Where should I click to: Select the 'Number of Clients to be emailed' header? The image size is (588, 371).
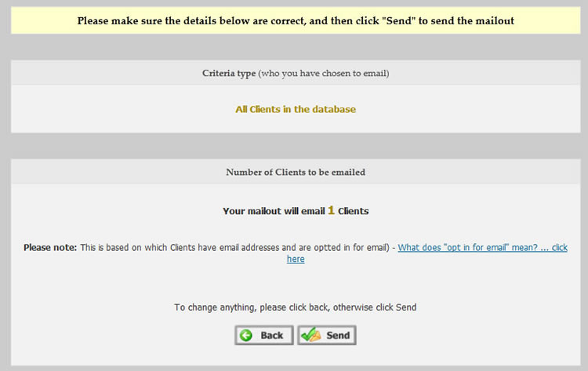tap(296, 172)
